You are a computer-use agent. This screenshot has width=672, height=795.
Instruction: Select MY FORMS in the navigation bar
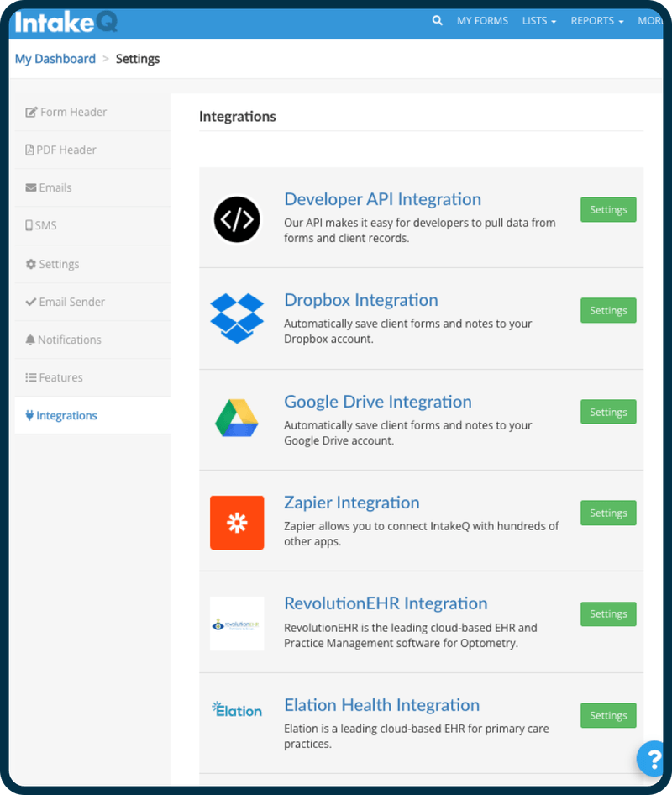click(482, 20)
